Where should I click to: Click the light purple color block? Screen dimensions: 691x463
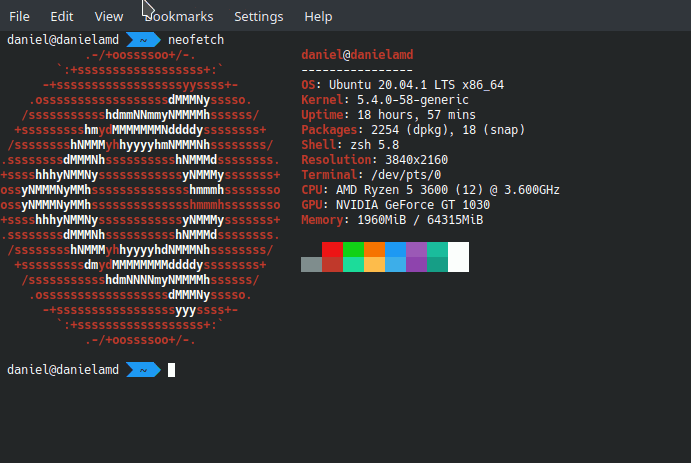pyautogui.click(x=416, y=249)
